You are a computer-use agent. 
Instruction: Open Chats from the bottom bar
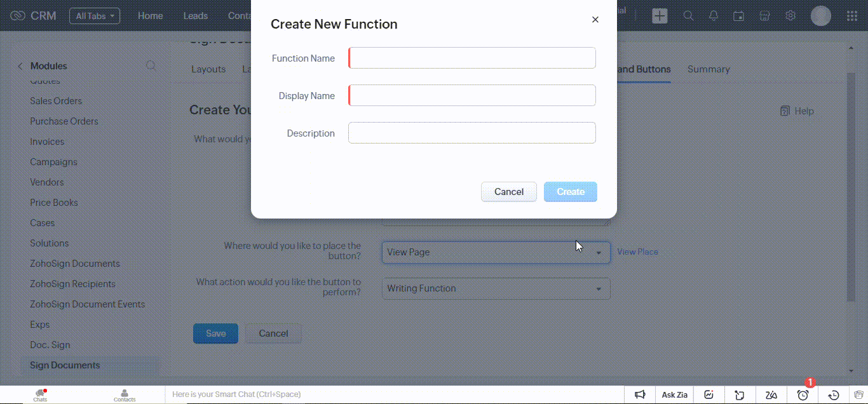[x=39, y=394]
